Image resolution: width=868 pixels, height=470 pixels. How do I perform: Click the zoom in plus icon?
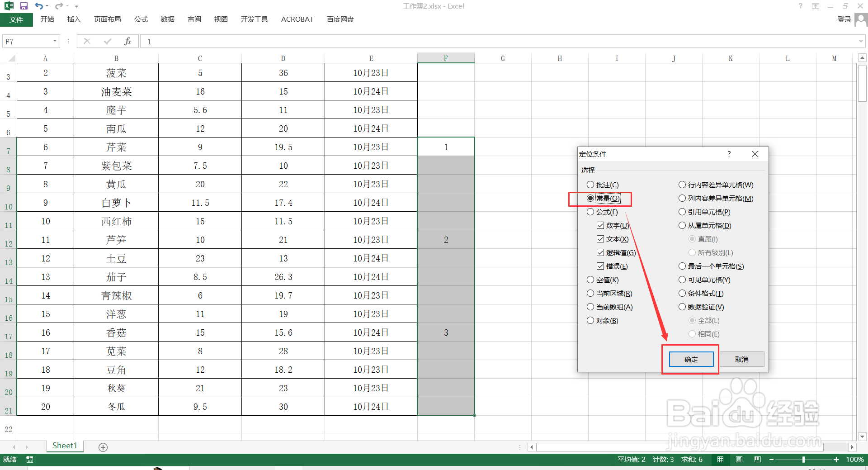836,460
